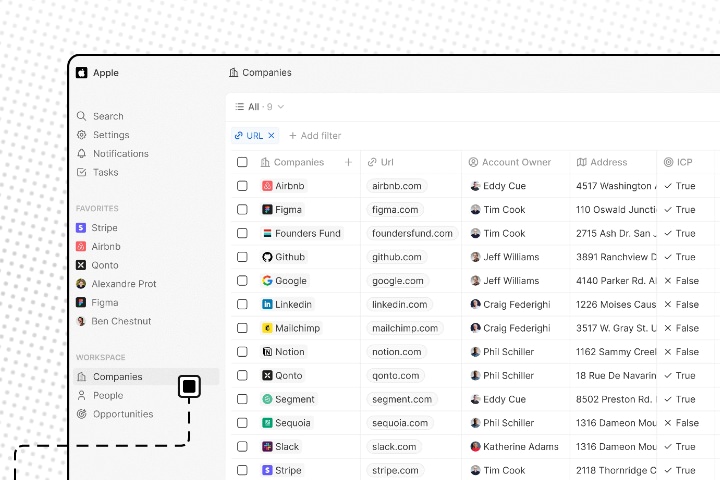Open the Account Owner column header
The width and height of the screenshot is (720, 480).
click(510, 162)
